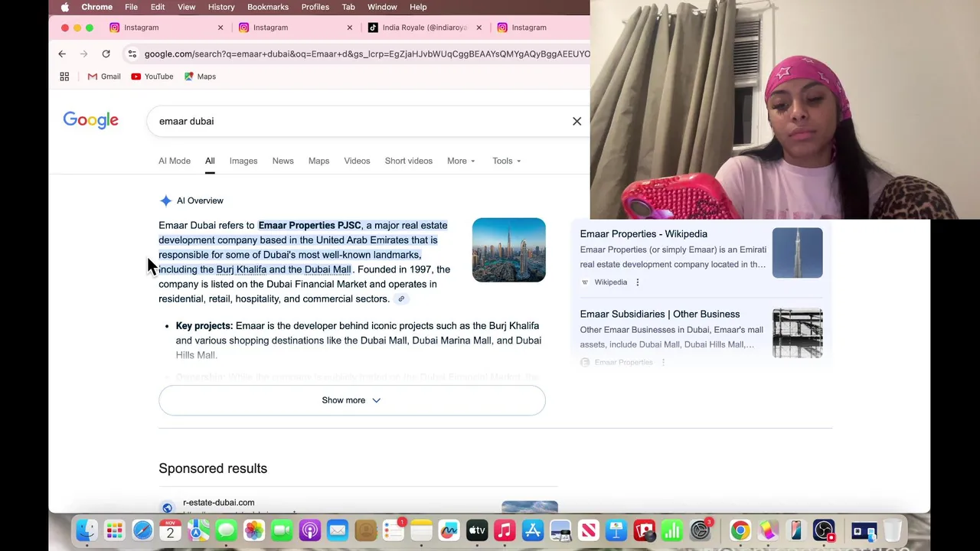
Task: Select the Videos search tab
Action: point(357,161)
